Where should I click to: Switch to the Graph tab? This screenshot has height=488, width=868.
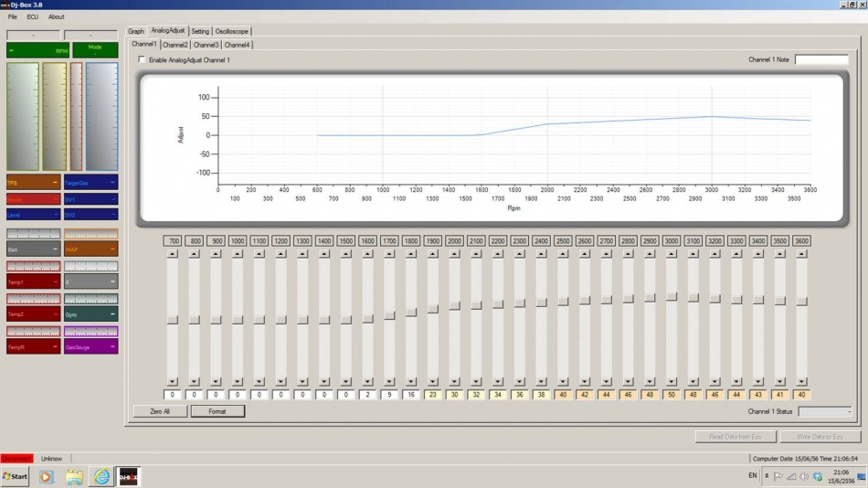tap(136, 32)
